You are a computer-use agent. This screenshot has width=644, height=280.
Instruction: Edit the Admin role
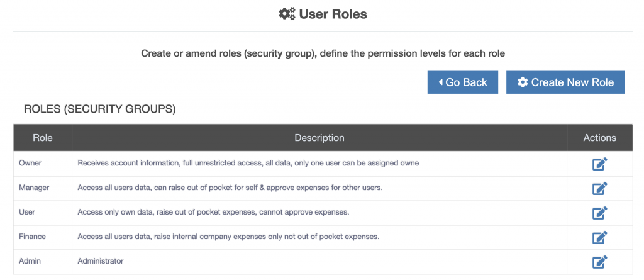click(x=599, y=262)
